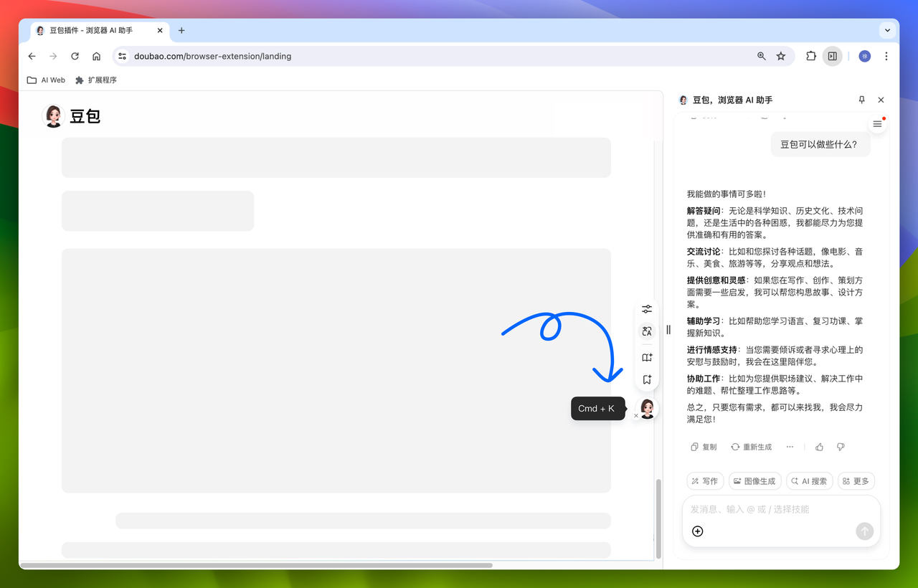Copy the response with 复制 button
The width and height of the screenshot is (918, 588).
tap(704, 447)
